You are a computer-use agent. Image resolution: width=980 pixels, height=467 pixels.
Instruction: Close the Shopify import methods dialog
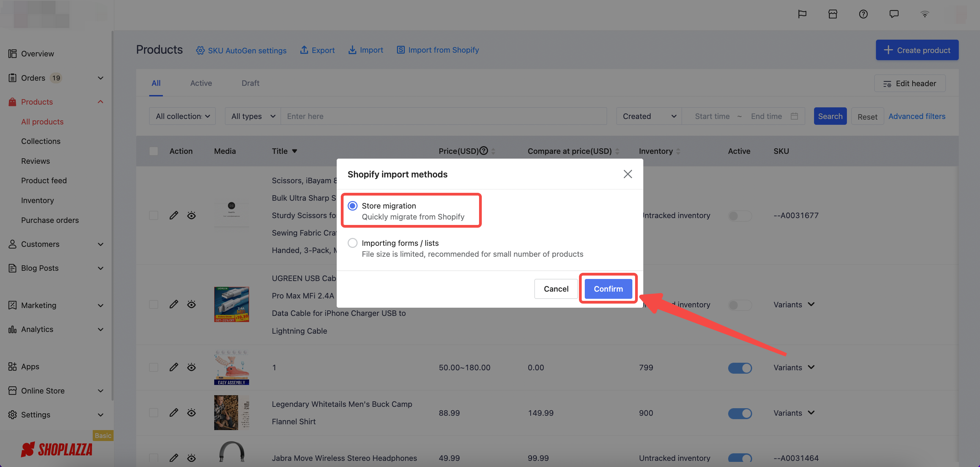point(628,174)
